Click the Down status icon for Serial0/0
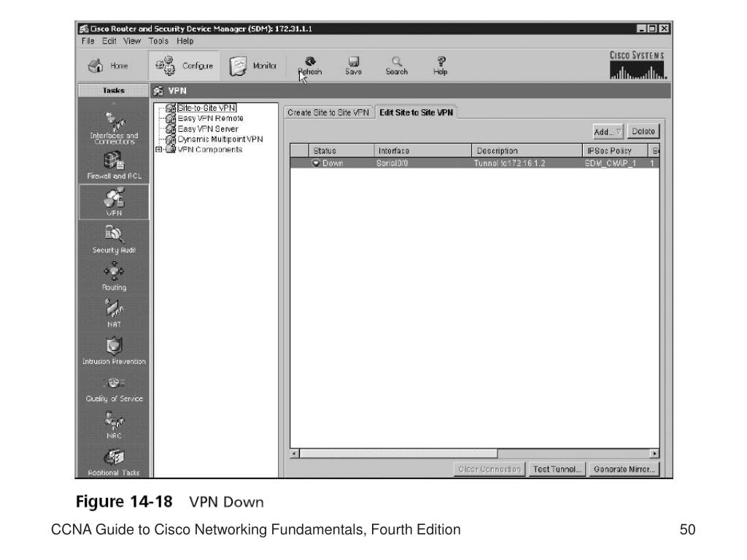 pyautogui.click(x=316, y=163)
